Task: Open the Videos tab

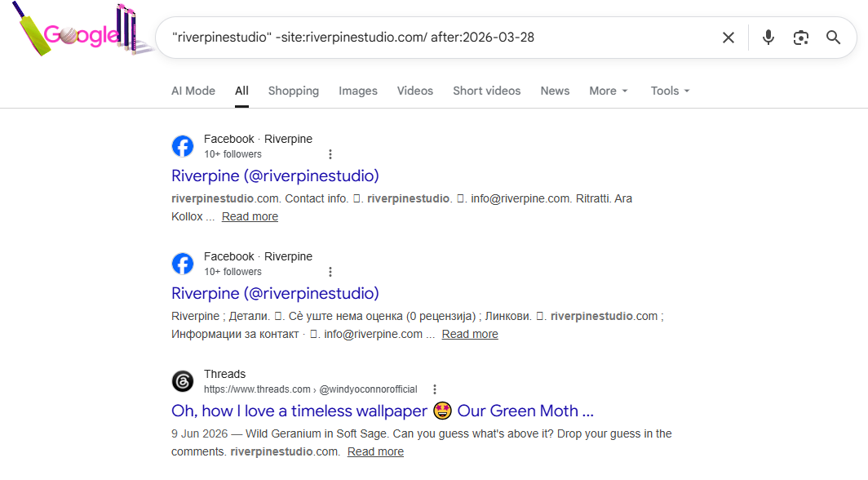Action: pos(415,91)
